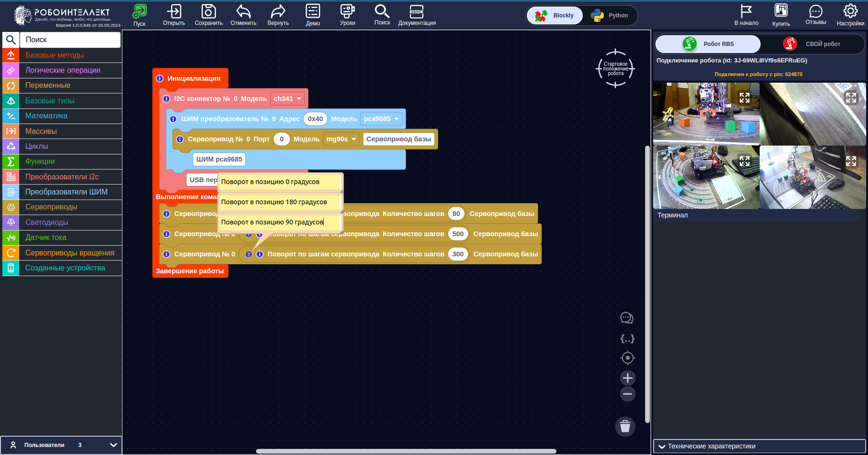Open Массивы category
The height and width of the screenshot is (455, 868).
tap(62, 131)
